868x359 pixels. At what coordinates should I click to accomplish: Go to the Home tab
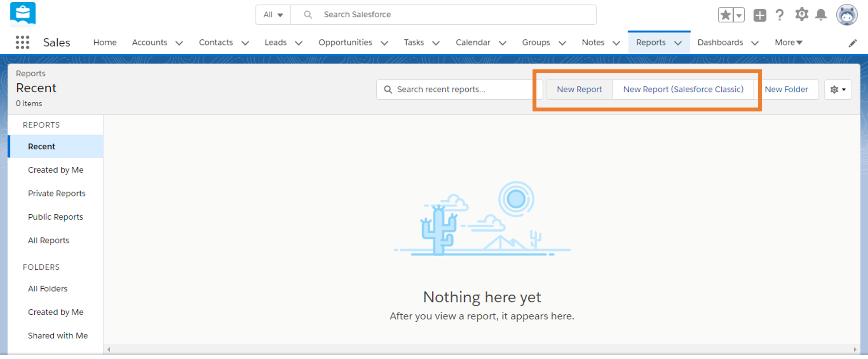click(x=105, y=42)
